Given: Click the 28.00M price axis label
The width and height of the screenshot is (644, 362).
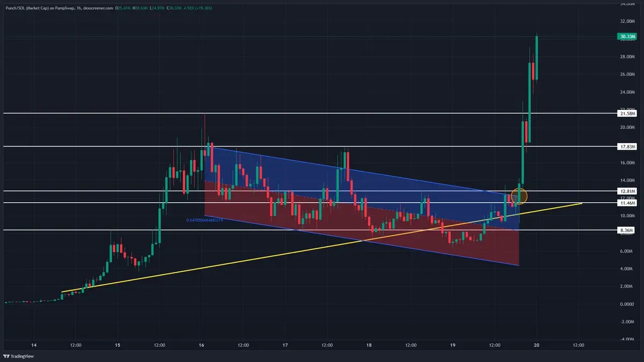Looking at the screenshot, I should (627, 57).
